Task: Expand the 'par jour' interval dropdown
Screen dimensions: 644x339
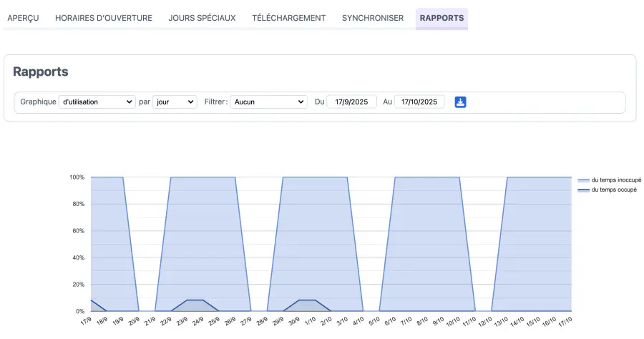Action: (x=175, y=102)
